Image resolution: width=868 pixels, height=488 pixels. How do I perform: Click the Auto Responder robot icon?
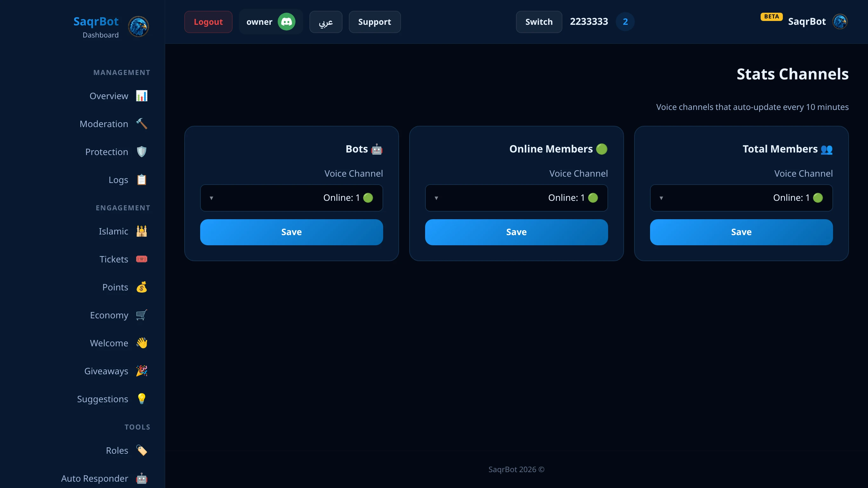coord(141,478)
